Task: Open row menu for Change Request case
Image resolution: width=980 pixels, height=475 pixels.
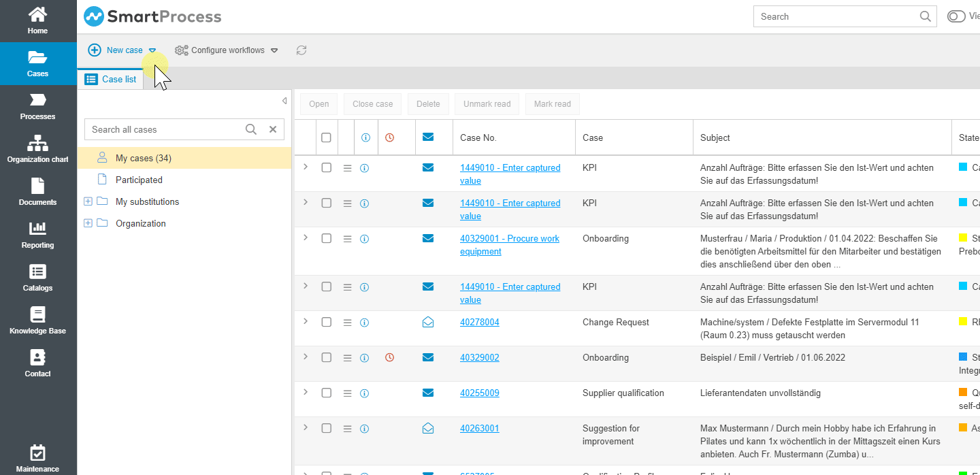Action: pyautogui.click(x=347, y=323)
